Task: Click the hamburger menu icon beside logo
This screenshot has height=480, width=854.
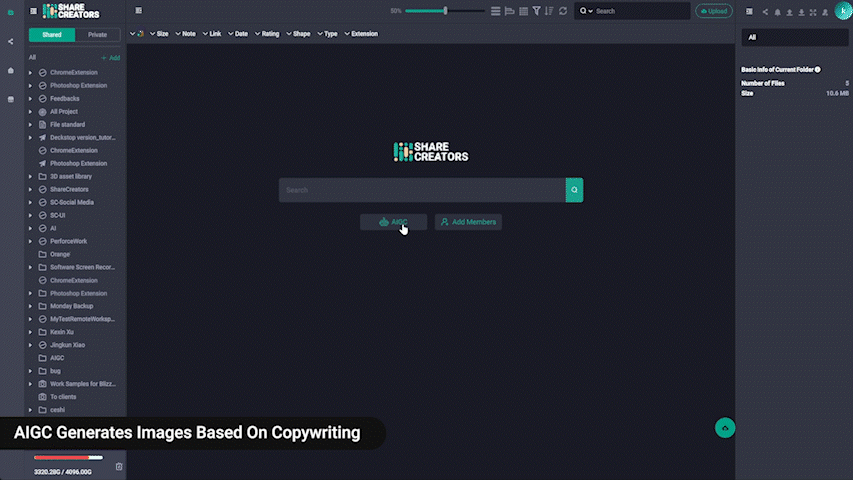Action: coord(33,11)
